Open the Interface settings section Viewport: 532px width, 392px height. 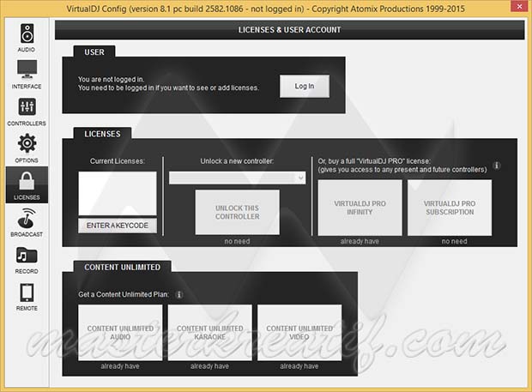coord(27,75)
